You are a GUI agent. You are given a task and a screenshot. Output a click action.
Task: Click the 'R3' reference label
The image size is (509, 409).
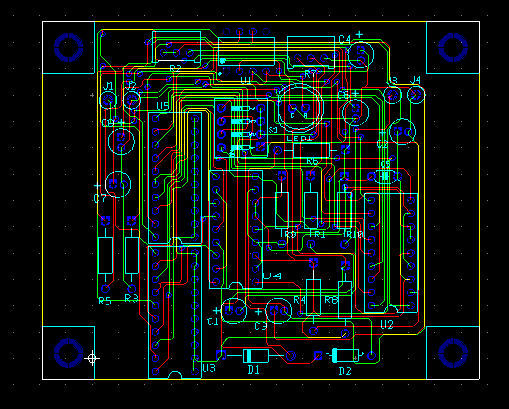pyautogui.click(x=131, y=298)
